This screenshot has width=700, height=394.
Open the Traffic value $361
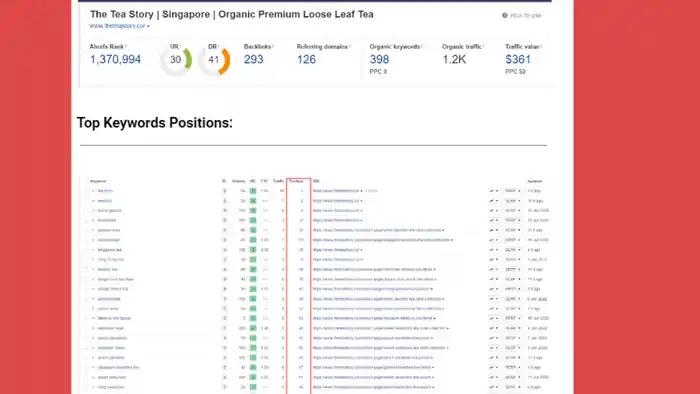tap(518, 59)
